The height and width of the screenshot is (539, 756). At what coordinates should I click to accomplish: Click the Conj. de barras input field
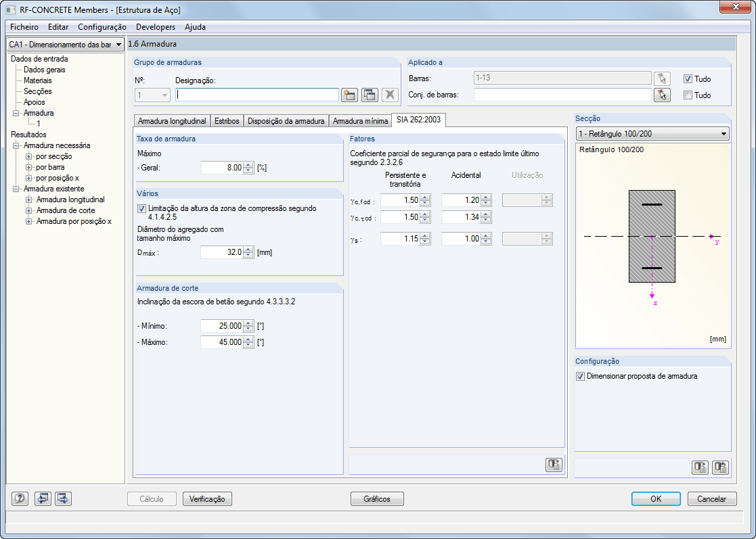point(562,95)
